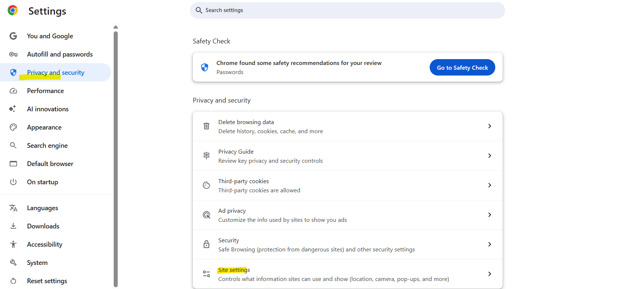Click the wrench System icon
Screen dimensions: 644x289
13,262
